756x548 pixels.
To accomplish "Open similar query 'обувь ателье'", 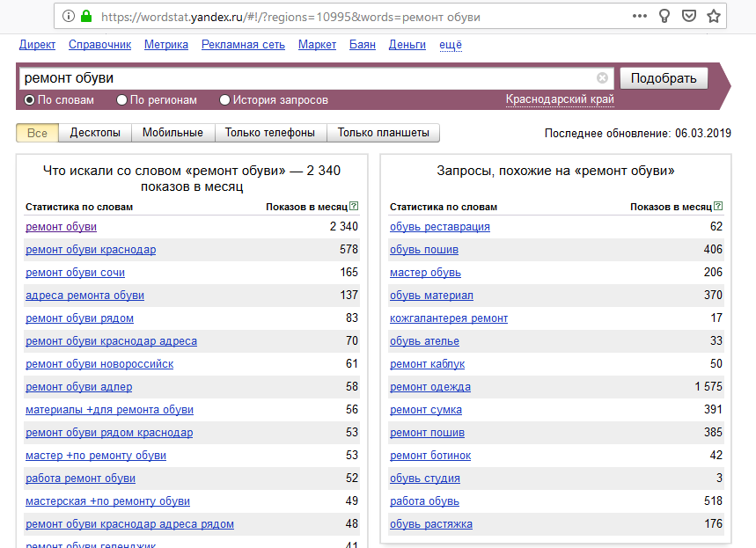I will click(x=424, y=341).
